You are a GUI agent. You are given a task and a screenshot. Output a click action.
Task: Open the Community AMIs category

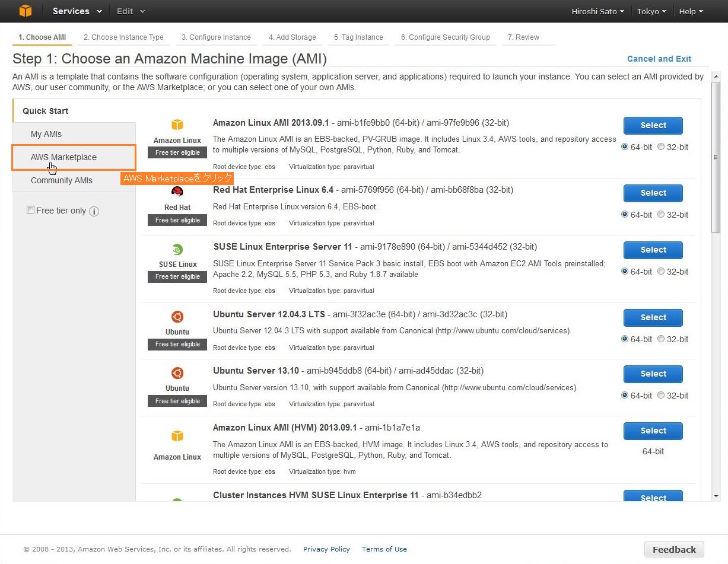click(74, 180)
